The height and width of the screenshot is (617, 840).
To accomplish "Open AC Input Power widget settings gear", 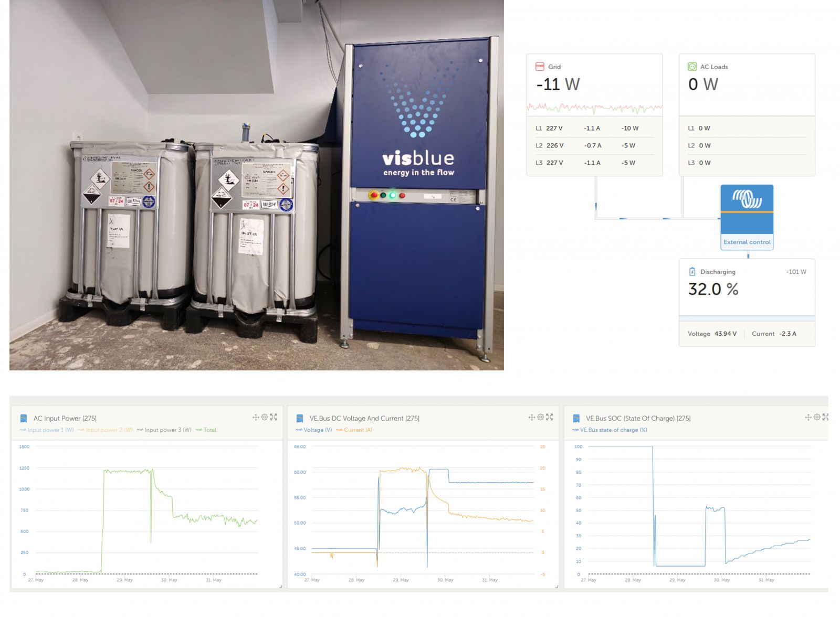I will [265, 417].
